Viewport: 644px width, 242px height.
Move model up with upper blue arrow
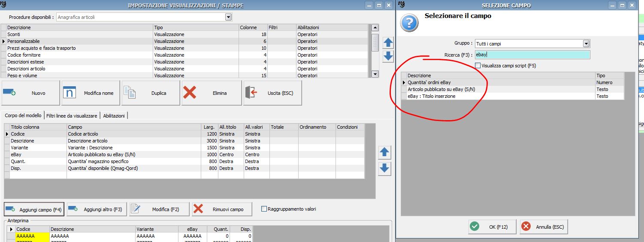pyautogui.click(x=388, y=42)
